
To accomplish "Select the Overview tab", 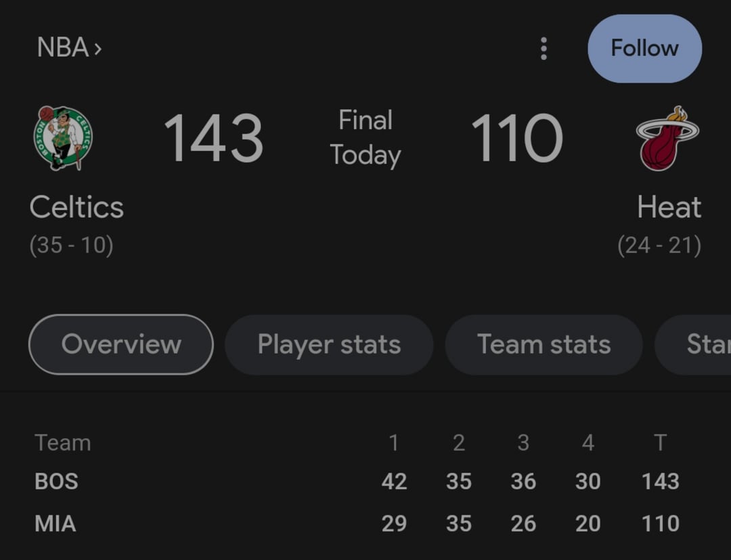I will tap(121, 344).
